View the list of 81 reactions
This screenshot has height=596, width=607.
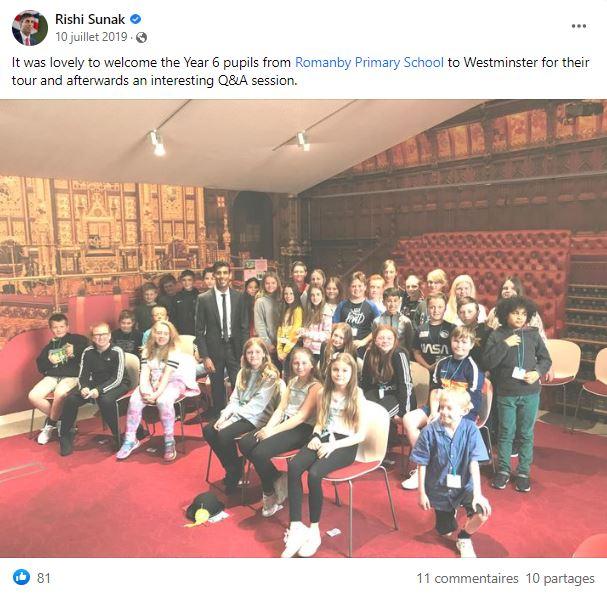click(44, 578)
